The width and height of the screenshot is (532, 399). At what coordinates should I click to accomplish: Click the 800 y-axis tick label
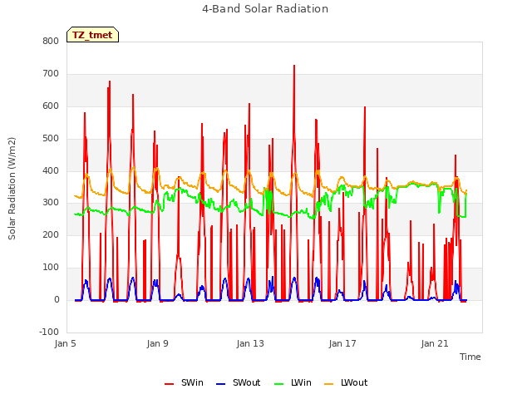(x=51, y=41)
